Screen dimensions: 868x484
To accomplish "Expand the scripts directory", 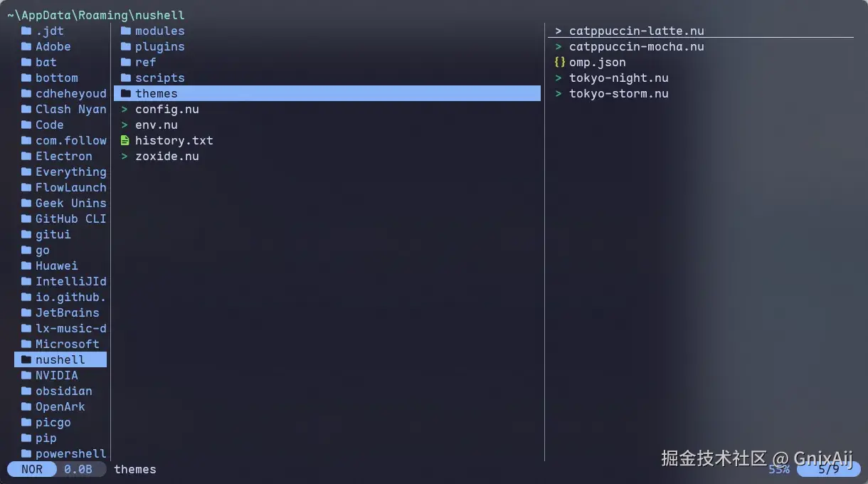I will point(159,78).
